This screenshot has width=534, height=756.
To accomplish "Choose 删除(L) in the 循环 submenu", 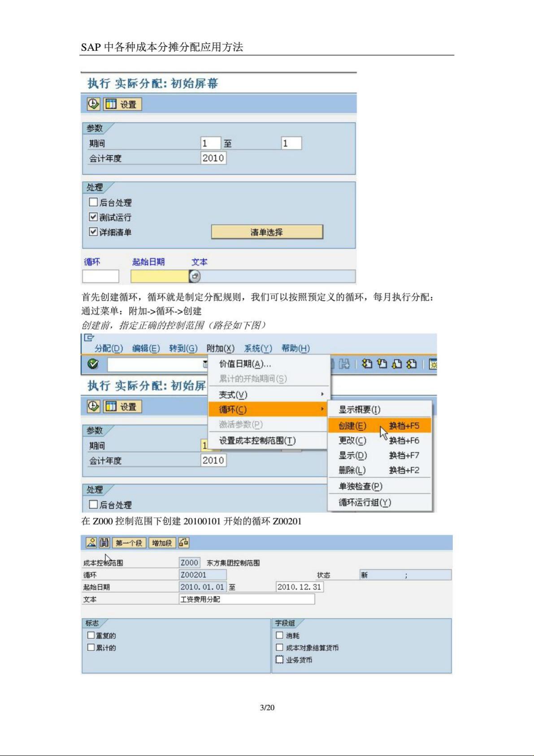I will pyautogui.click(x=379, y=470).
